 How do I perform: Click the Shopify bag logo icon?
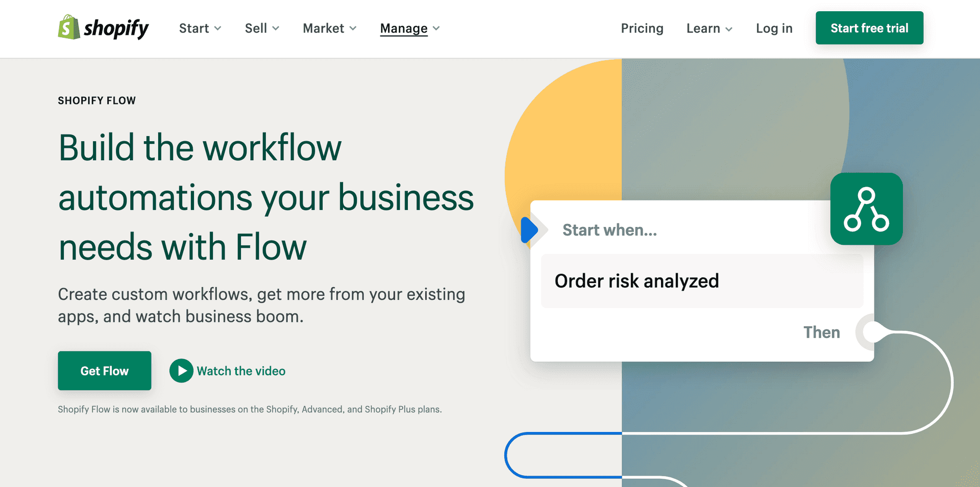pos(69,27)
